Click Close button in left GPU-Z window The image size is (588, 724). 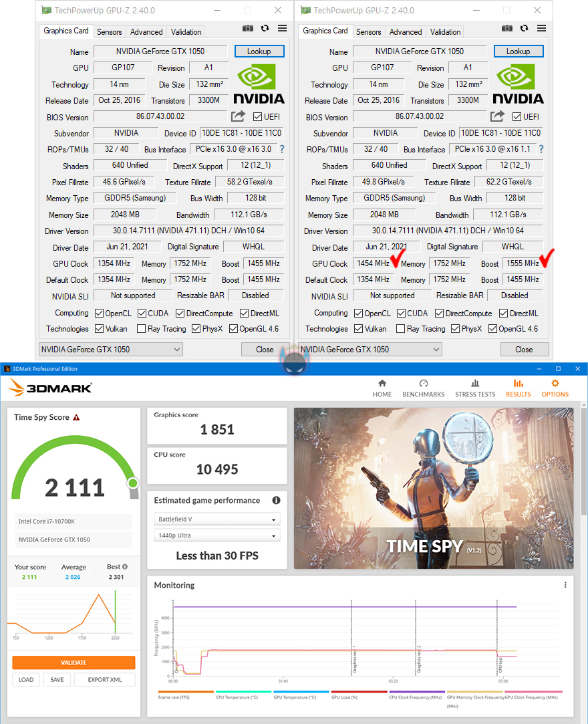[265, 350]
